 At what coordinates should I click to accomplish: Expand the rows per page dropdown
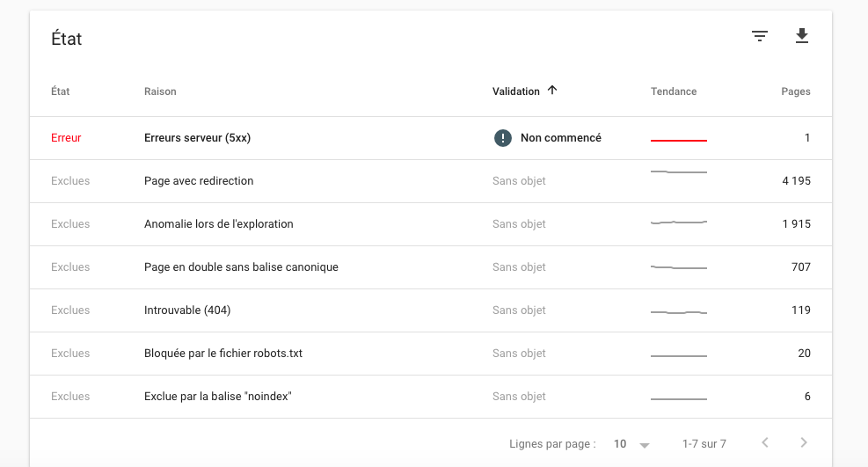pos(644,445)
